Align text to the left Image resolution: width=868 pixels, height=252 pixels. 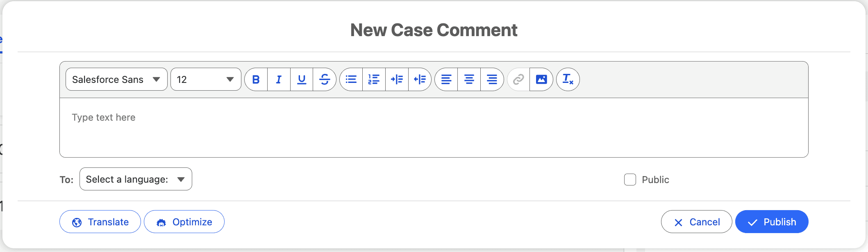tap(445, 80)
